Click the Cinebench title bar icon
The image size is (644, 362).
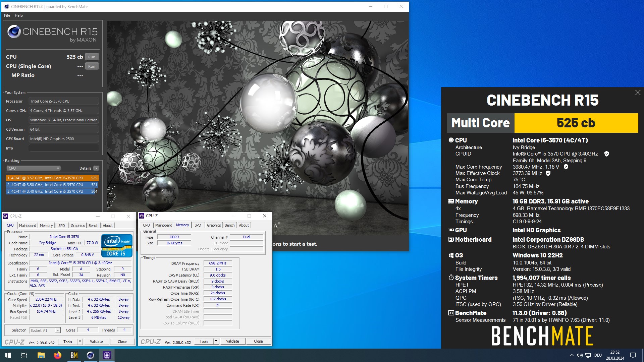[7, 6]
